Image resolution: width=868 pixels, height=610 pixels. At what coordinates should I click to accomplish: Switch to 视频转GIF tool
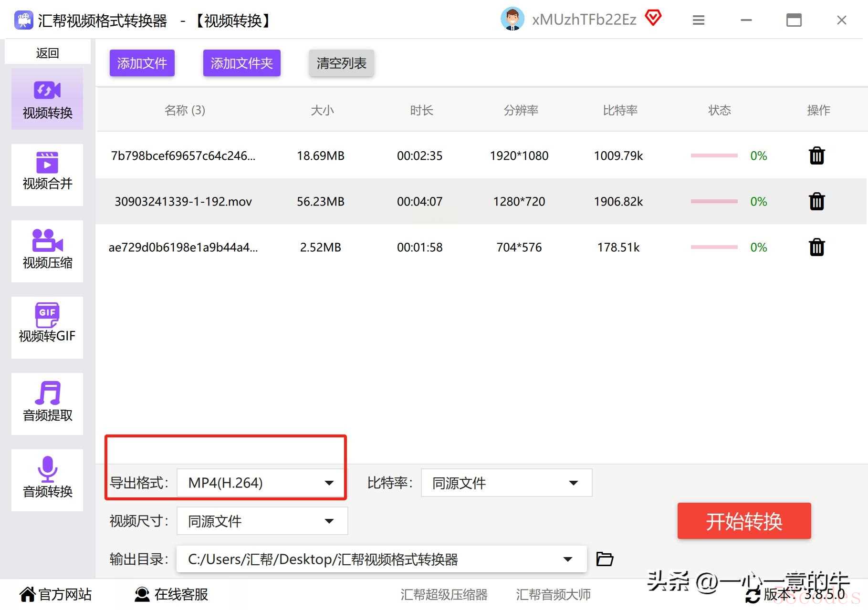coord(47,328)
